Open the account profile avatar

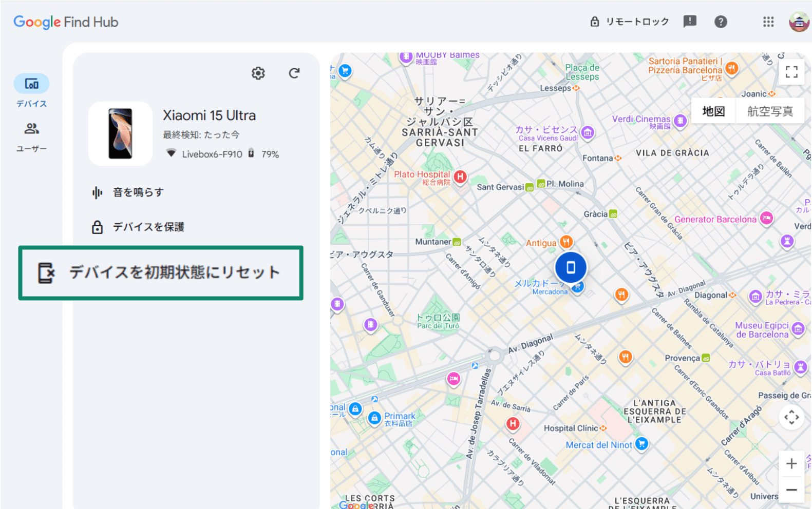[x=799, y=22]
